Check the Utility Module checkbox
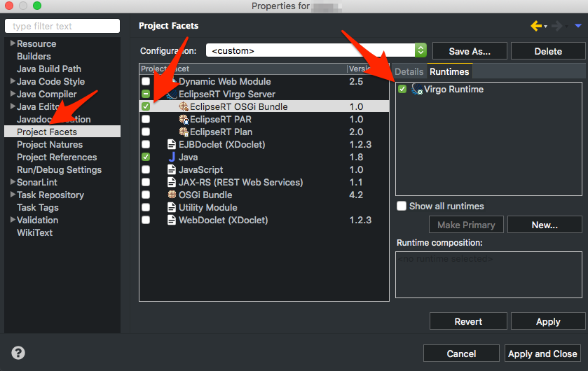Image resolution: width=588 pixels, height=371 pixels. tap(146, 207)
